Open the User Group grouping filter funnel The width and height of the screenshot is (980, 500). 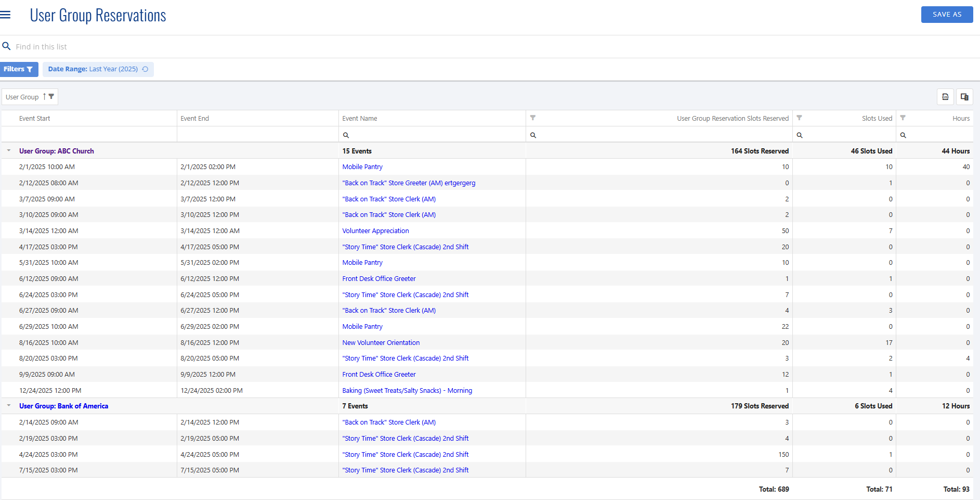[51, 97]
